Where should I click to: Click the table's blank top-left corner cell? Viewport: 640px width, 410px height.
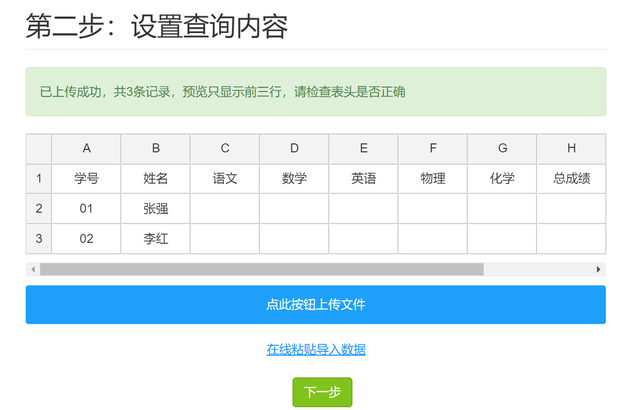point(39,148)
